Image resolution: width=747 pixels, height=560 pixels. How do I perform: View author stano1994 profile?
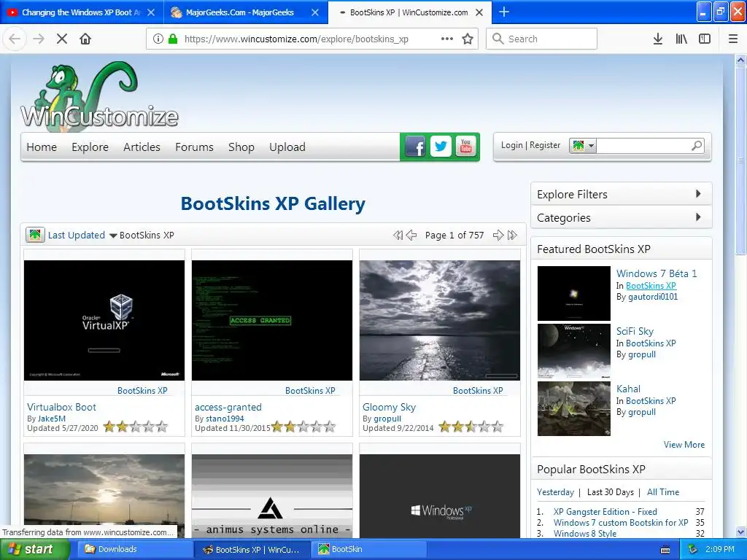click(225, 419)
